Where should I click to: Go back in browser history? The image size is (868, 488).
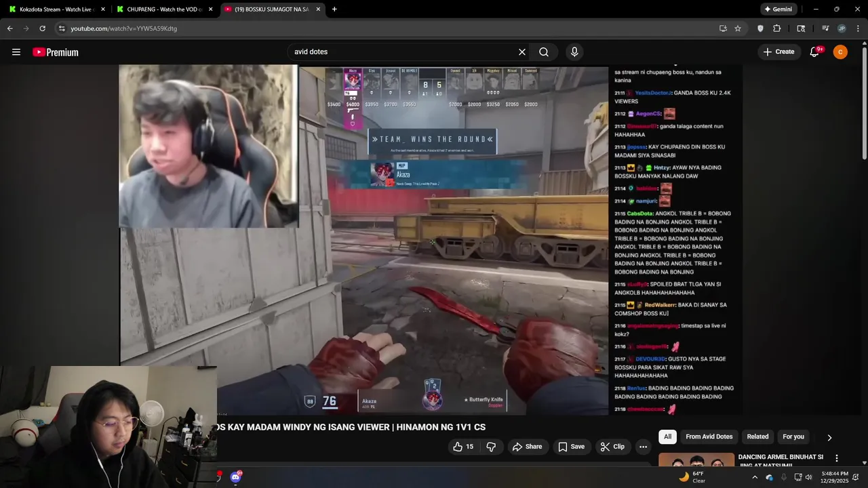(x=9, y=28)
